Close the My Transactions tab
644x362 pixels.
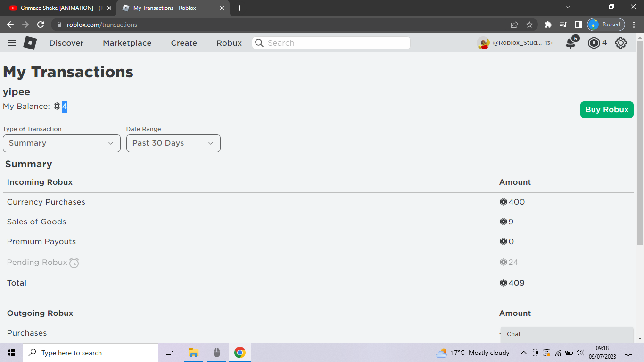tap(222, 8)
